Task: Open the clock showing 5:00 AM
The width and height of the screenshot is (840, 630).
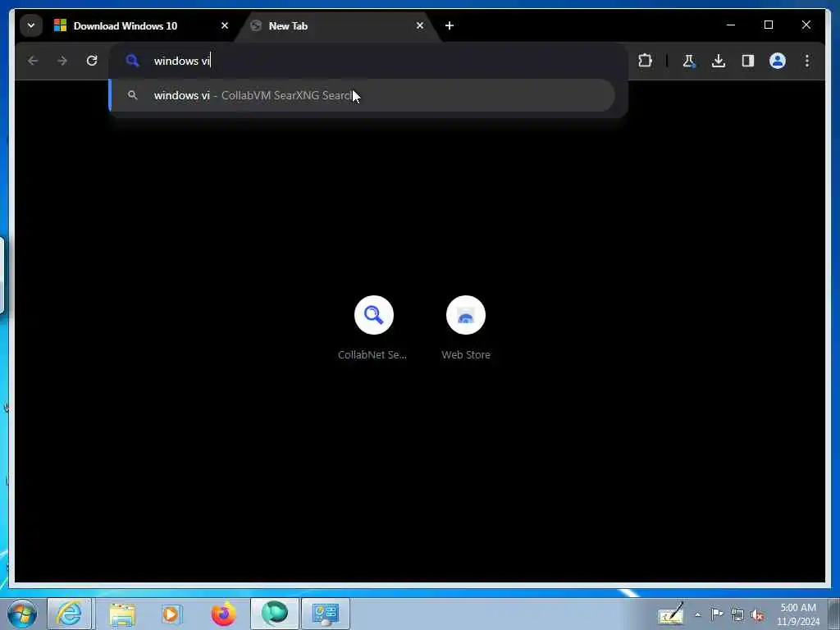Action: 798,614
